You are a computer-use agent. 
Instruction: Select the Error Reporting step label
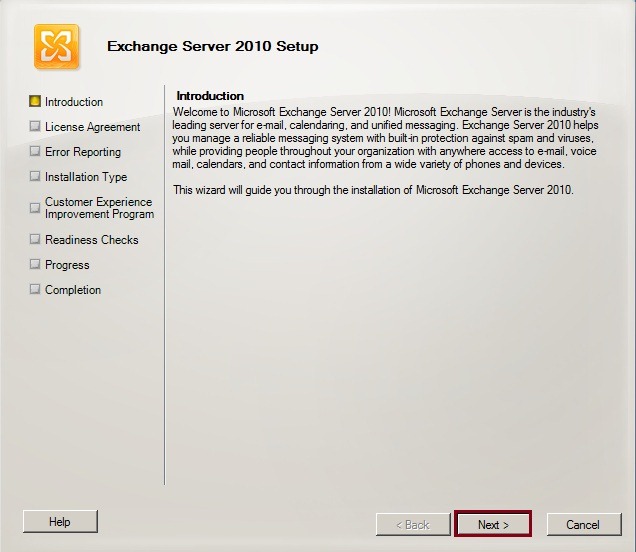click(82, 152)
